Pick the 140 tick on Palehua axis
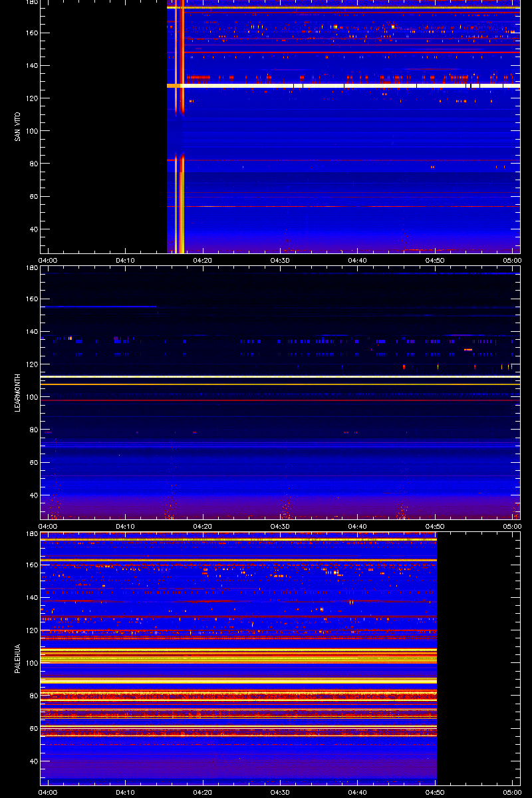Image resolution: width=532 pixels, height=798 pixels. point(31,598)
